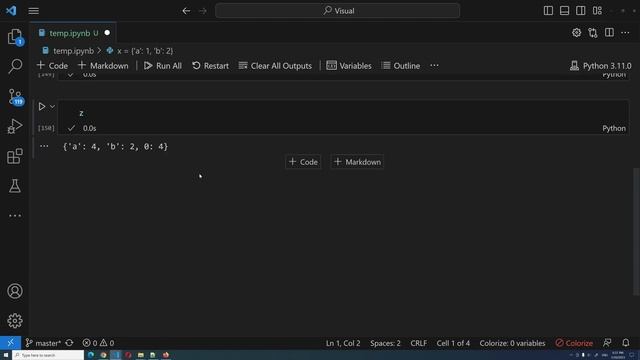Open cell output ellipsis menu
640x360 pixels.
click(44, 146)
